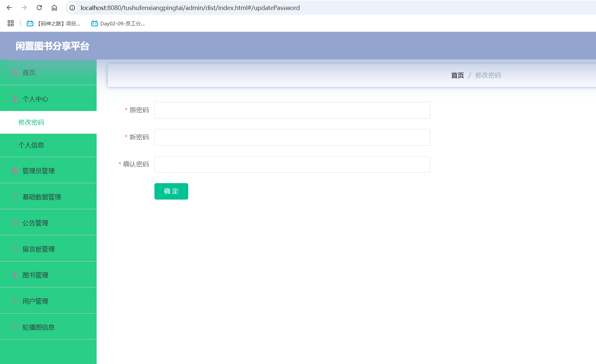
Task: Expand the 用户管理 chevron
Action: point(86,300)
